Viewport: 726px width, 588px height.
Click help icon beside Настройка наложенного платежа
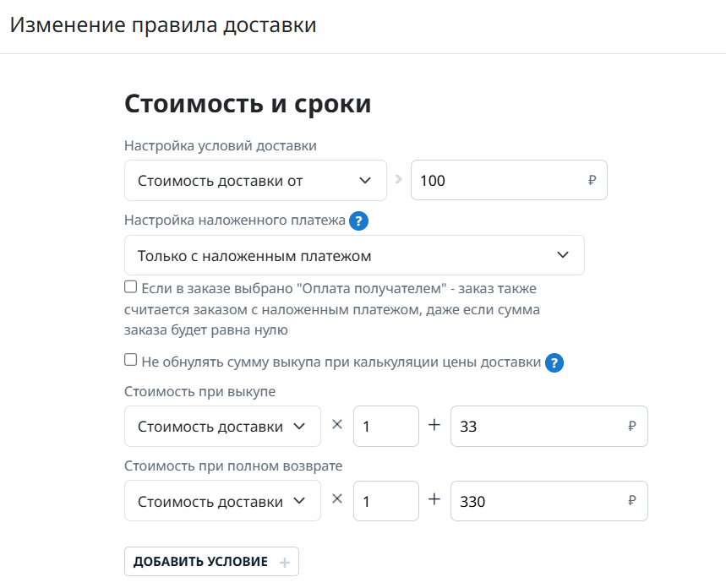tap(359, 221)
